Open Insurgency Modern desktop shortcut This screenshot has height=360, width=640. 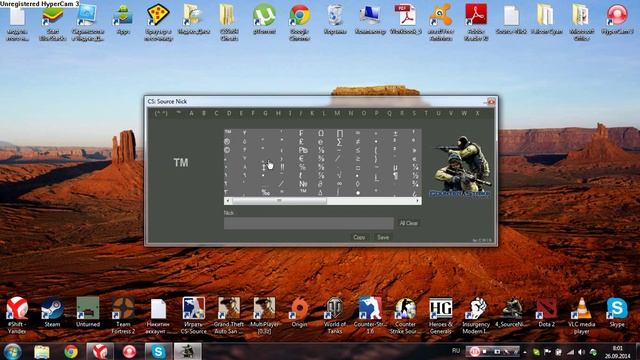pos(476,316)
